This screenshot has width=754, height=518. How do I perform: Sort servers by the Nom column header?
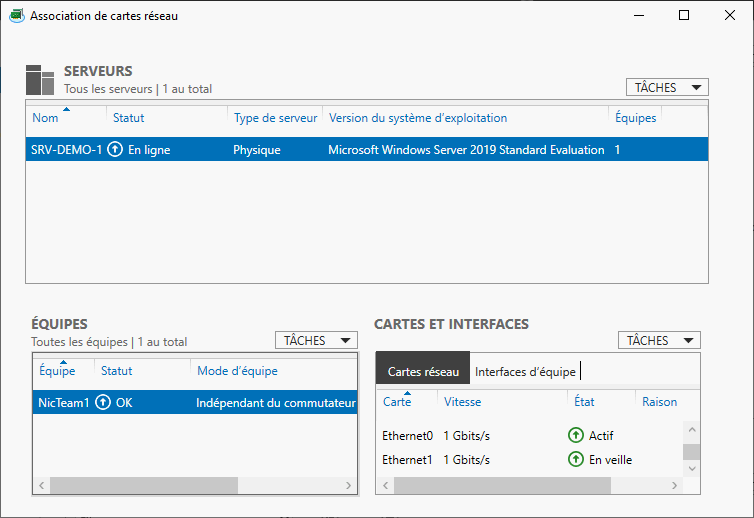click(x=45, y=118)
